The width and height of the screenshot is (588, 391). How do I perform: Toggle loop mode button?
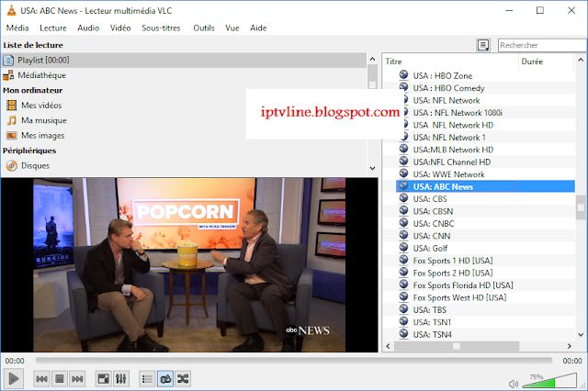coord(165,379)
